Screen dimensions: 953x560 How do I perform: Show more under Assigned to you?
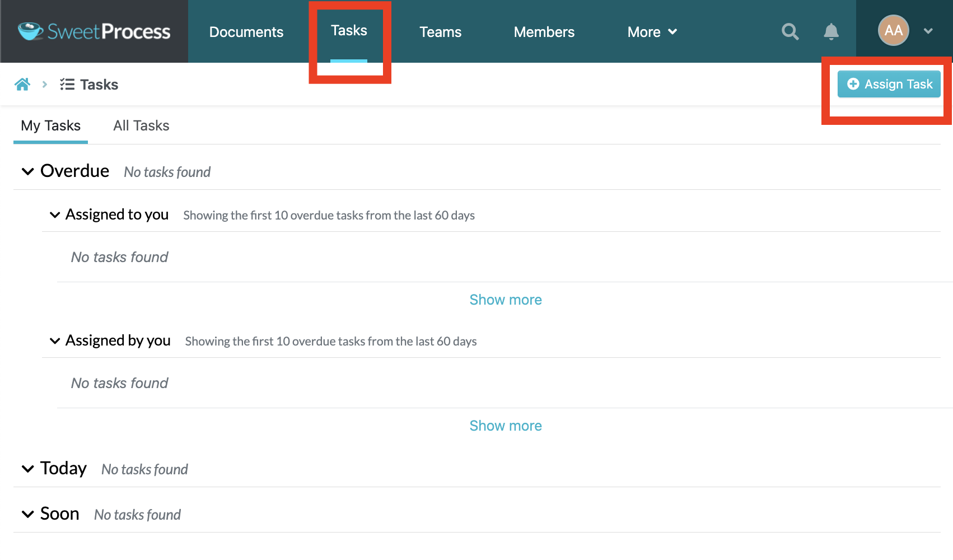[x=505, y=300]
